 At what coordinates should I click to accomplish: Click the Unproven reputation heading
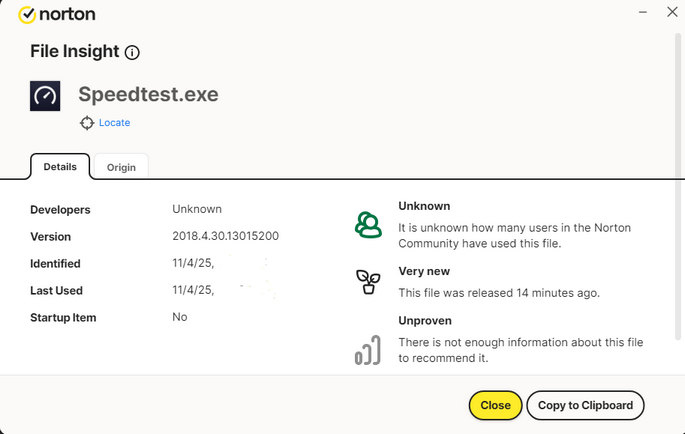pyautogui.click(x=425, y=321)
